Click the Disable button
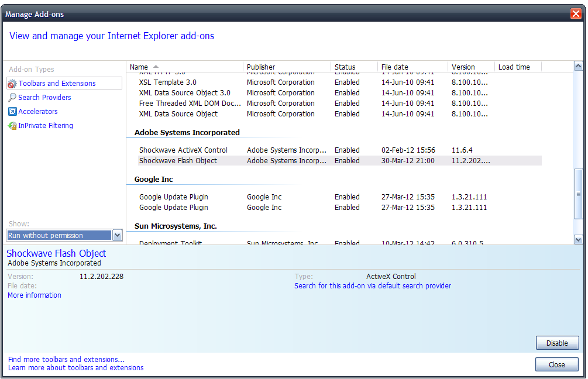Viewport: 588px width, 379px height. (557, 343)
